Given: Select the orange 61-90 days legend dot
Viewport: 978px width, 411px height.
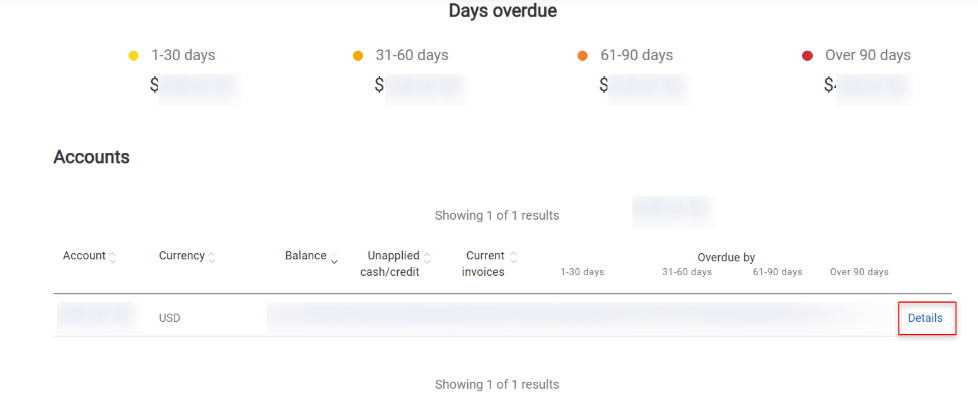Looking at the screenshot, I should pyautogui.click(x=583, y=56).
